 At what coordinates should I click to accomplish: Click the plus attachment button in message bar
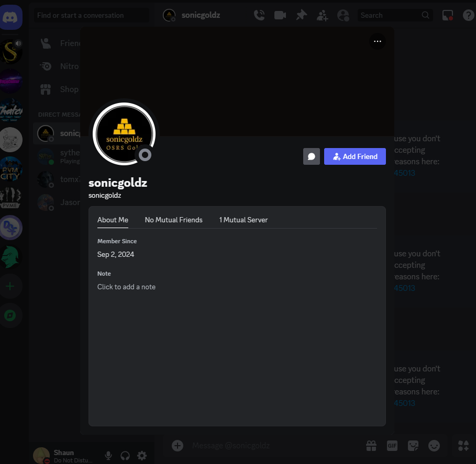178,446
